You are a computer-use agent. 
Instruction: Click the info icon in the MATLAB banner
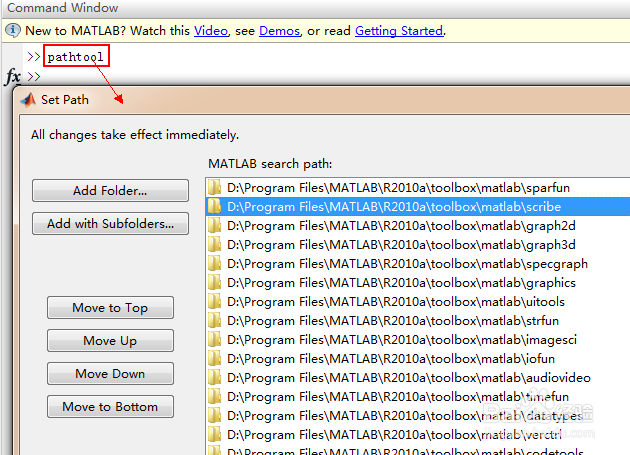(13, 30)
